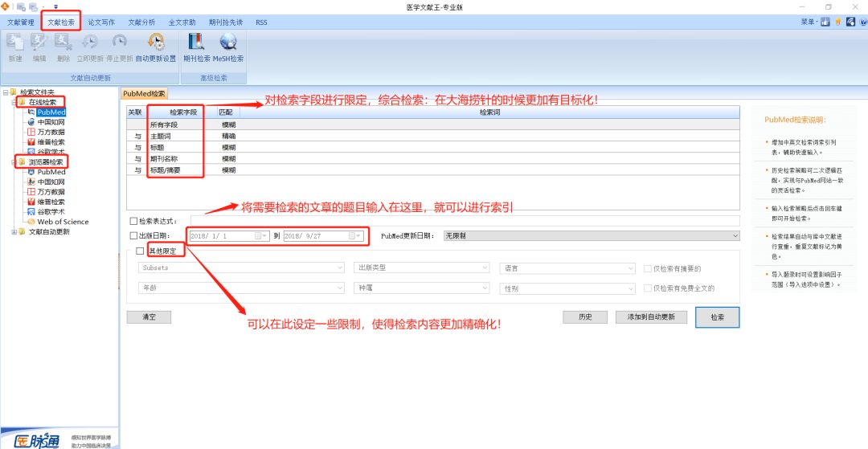Select 维普检索 under 浏览器检索
Viewport: 868px width, 449px height.
tap(51, 202)
